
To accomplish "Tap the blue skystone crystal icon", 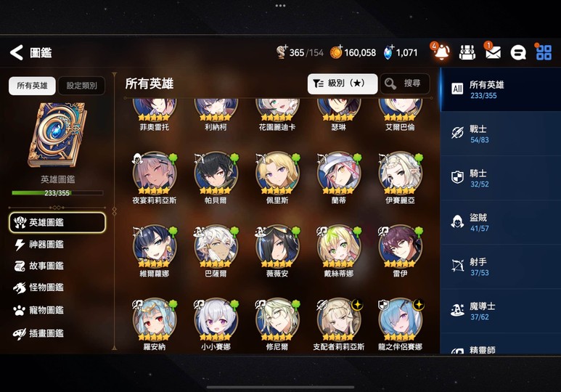I will [388, 52].
